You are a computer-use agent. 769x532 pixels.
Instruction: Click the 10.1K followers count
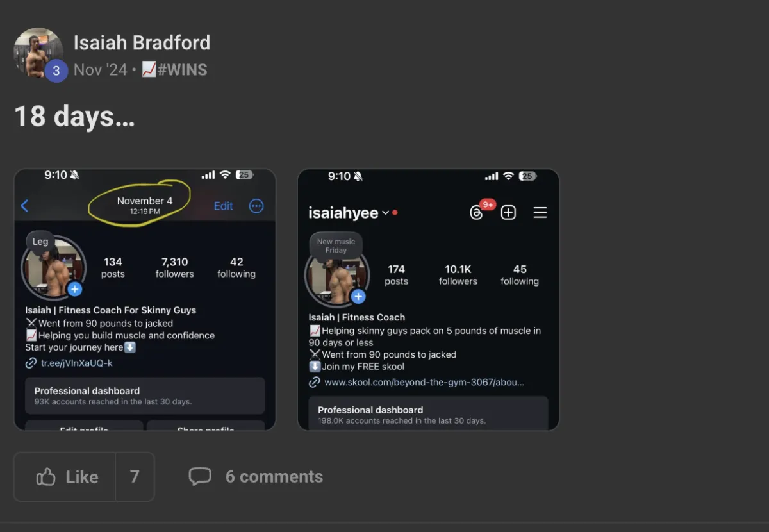pos(458,275)
